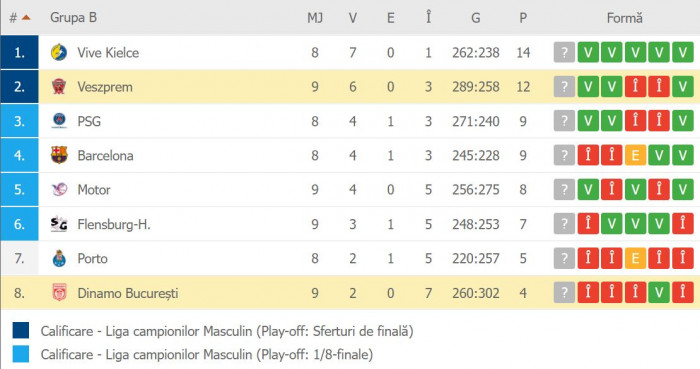Click the orange E form badge for Barcelona

(635, 155)
